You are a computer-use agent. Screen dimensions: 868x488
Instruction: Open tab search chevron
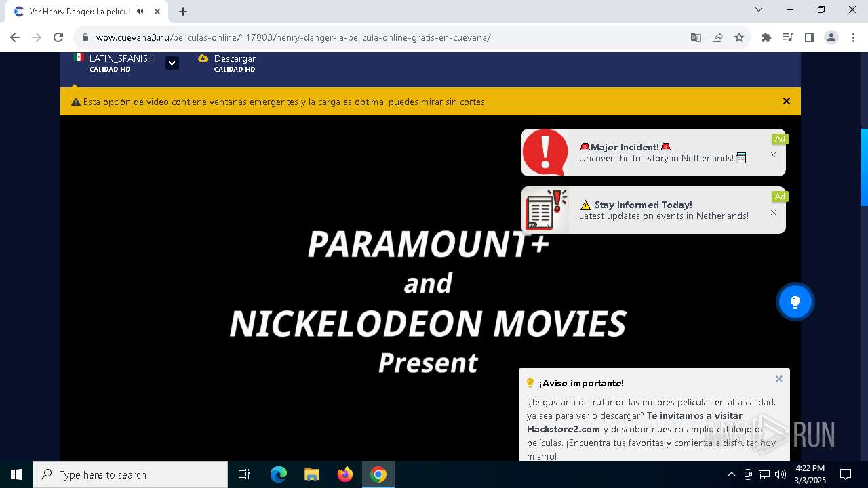click(759, 9)
